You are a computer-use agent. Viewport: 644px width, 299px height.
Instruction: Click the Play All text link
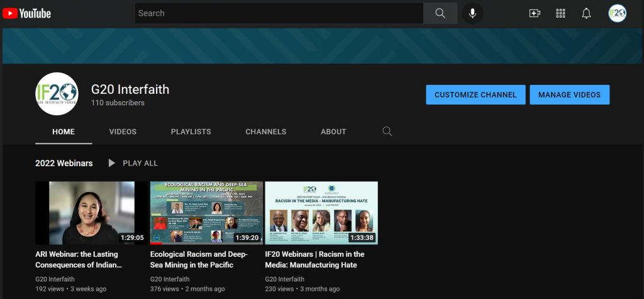(140, 163)
